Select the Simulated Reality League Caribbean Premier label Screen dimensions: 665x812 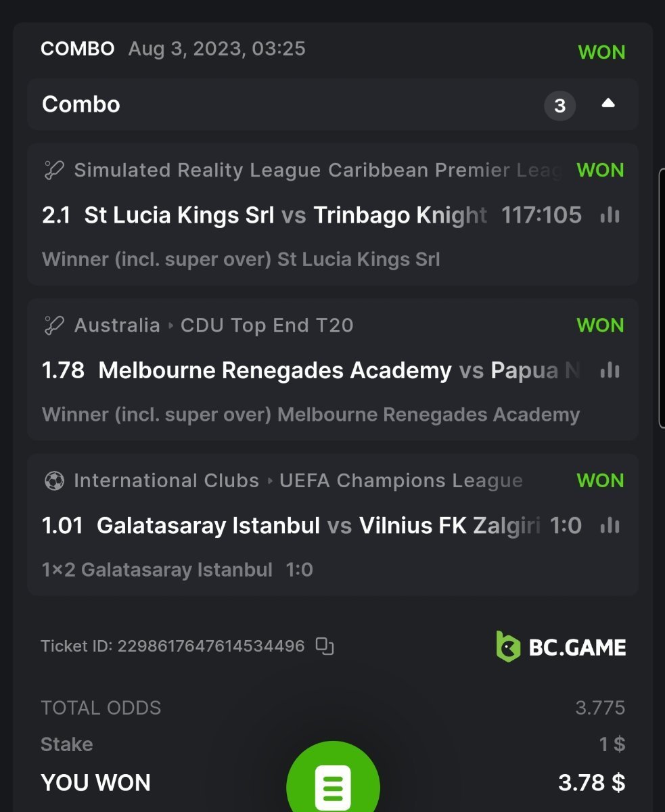tap(318, 171)
